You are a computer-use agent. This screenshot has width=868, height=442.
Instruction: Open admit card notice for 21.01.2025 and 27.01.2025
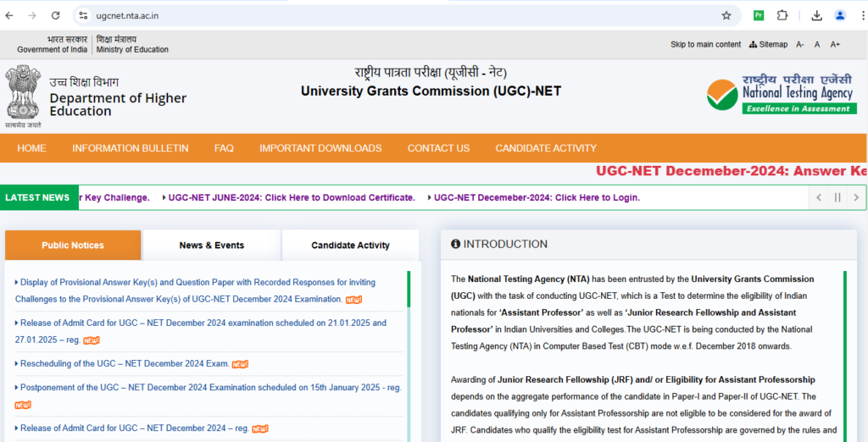[200, 331]
